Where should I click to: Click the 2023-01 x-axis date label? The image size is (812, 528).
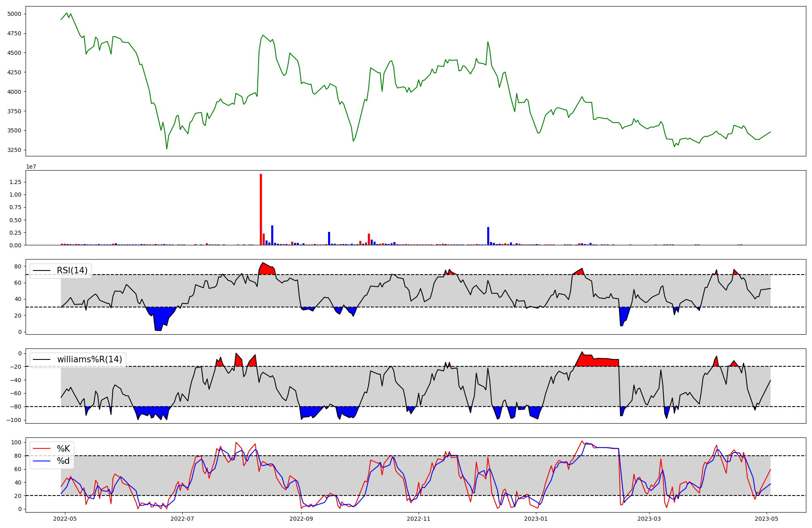click(x=536, y=519)
